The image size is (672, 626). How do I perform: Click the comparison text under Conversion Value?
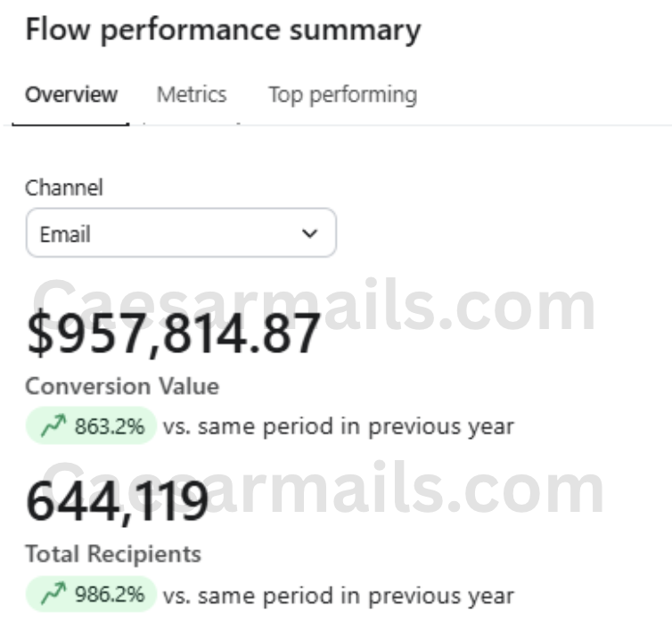339,426
